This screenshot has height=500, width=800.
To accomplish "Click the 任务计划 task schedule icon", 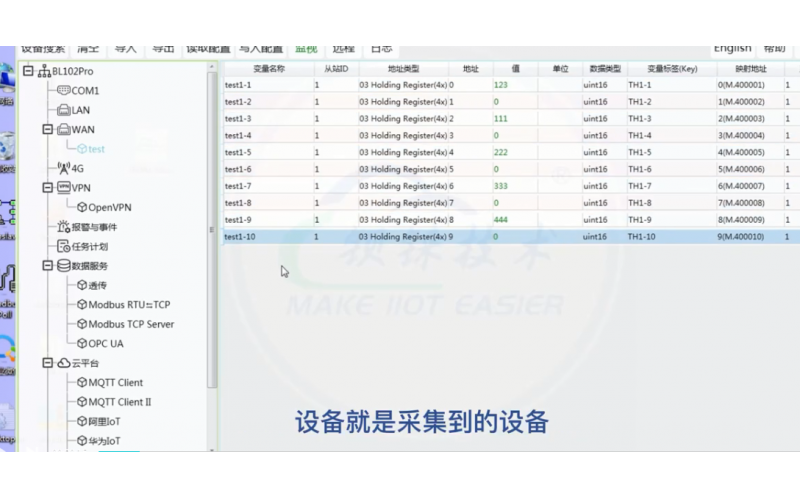I will [x=63, y=246].
